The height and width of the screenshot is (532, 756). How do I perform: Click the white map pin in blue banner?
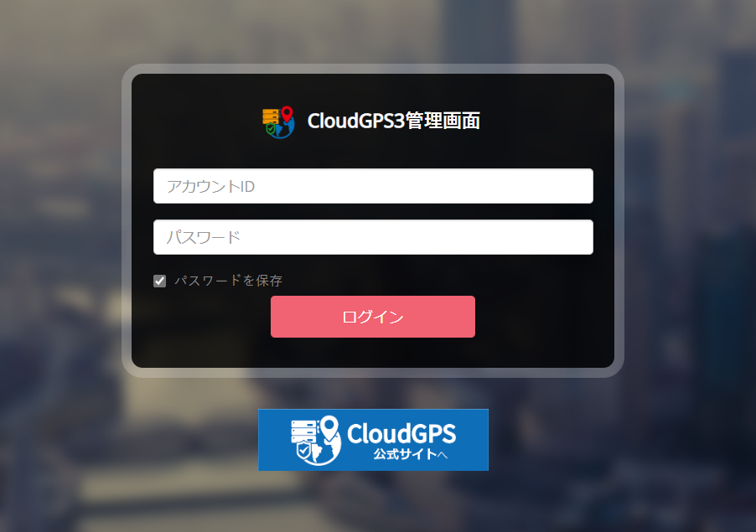(329, 429)
